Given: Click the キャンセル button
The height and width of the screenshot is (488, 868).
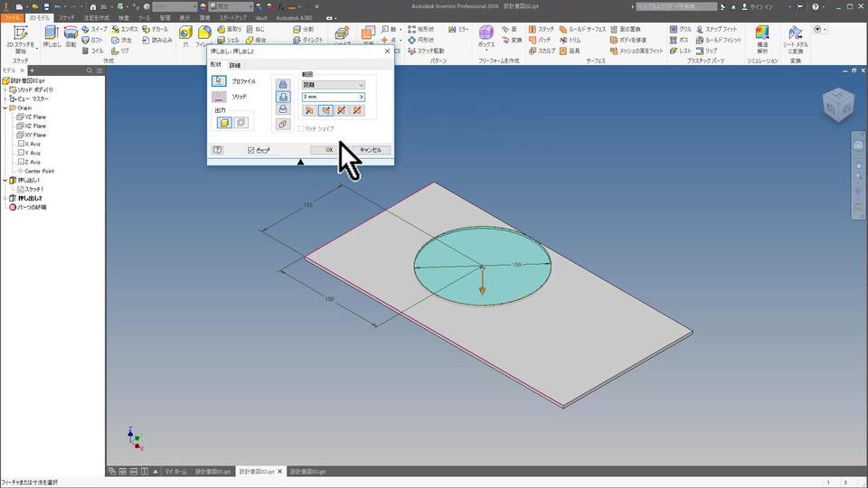Looking at the screenshot, I should tap(371, 150).
